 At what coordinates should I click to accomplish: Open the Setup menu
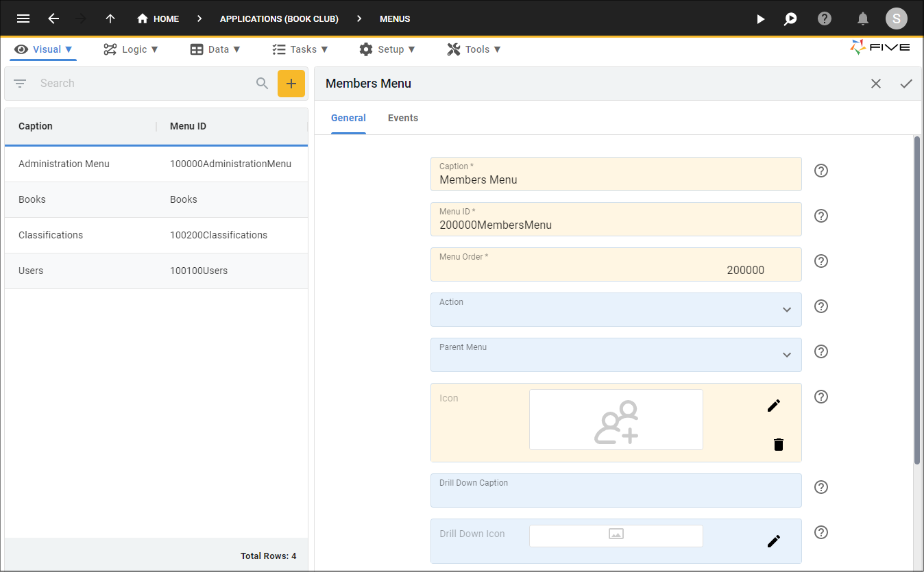pyautogui.click(x=387, y=49)
